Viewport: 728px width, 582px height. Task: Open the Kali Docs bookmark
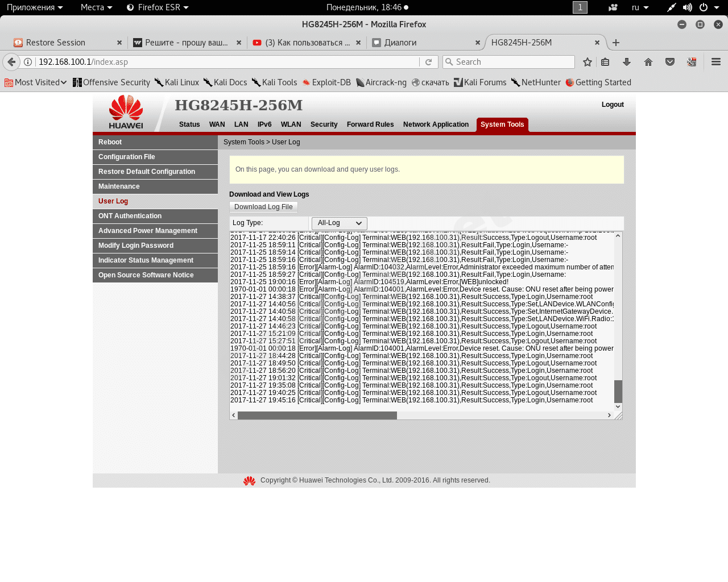pyautogui.click(x=225, y=82)
